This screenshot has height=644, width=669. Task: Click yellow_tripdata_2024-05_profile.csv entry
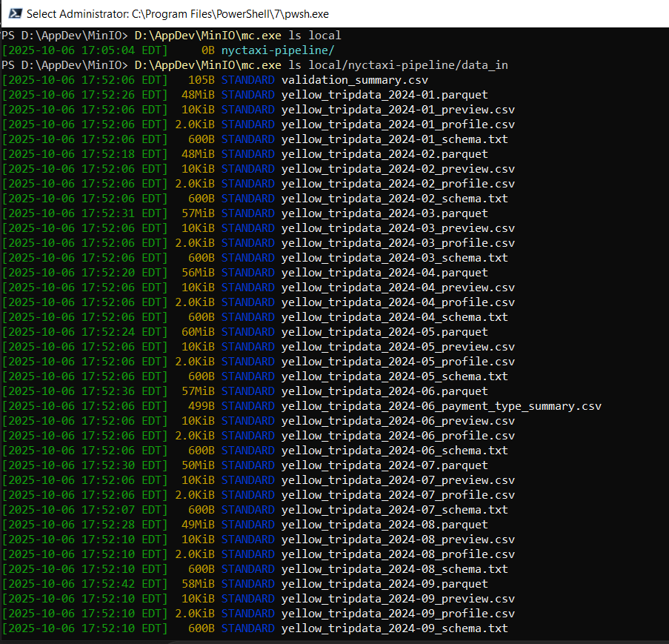click(398, 362)
